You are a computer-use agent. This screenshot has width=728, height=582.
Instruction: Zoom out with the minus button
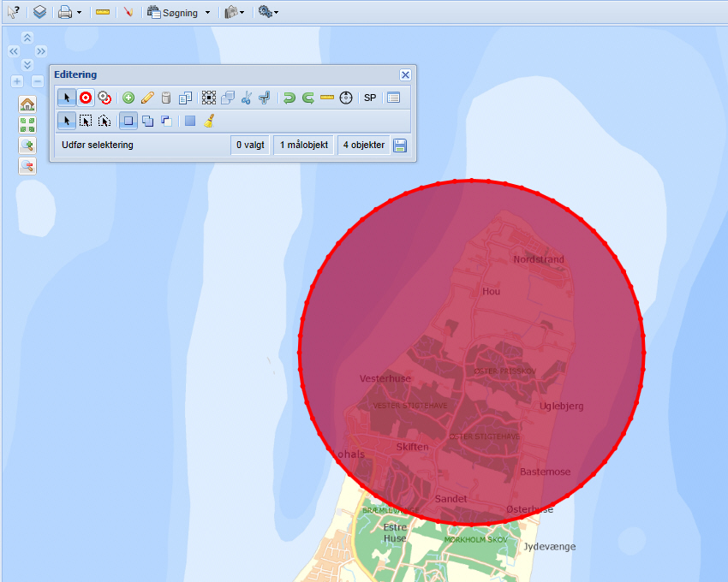click(38, 81)
